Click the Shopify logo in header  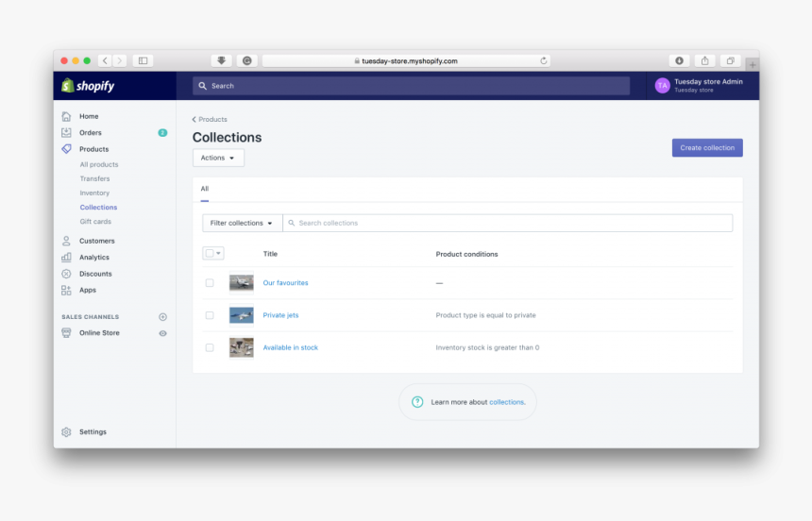pos(88,86)
